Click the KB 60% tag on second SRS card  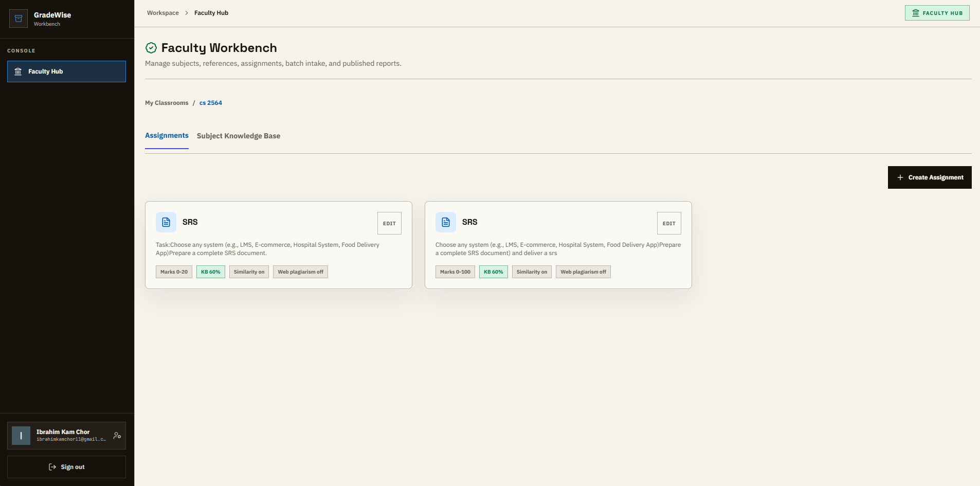[x=494, y=272]
